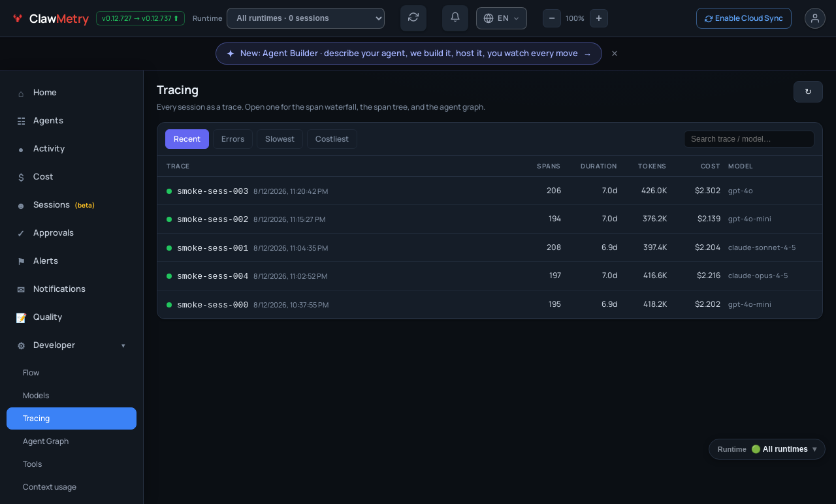Open Flow under Developer
This screenshot has height=504, width=836.
coord(72,373)
